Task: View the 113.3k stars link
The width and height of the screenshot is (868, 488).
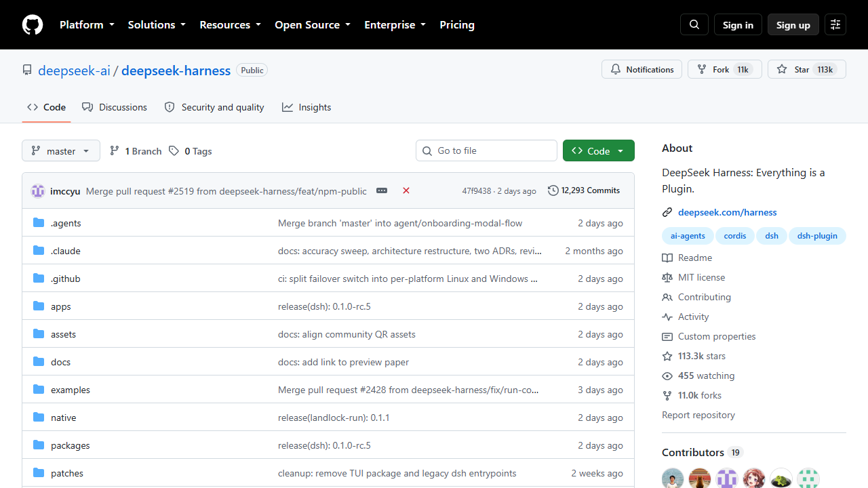Action: (x=694, y=356)
